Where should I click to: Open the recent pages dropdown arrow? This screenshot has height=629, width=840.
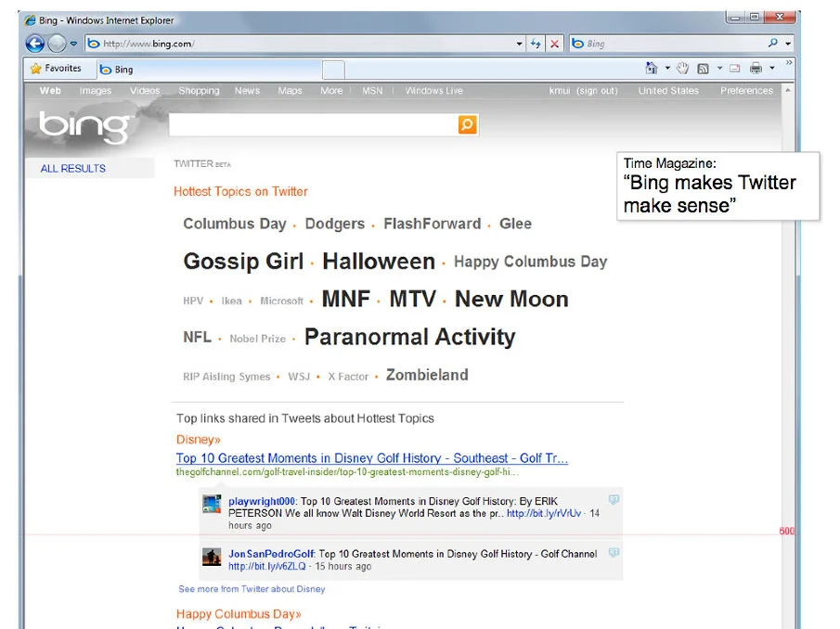[73, 44]
